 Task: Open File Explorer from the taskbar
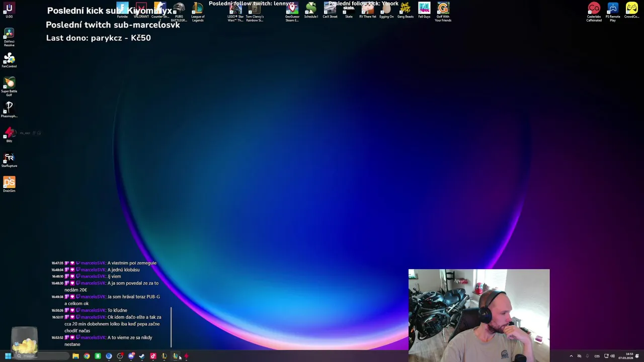tap(75, 356)
